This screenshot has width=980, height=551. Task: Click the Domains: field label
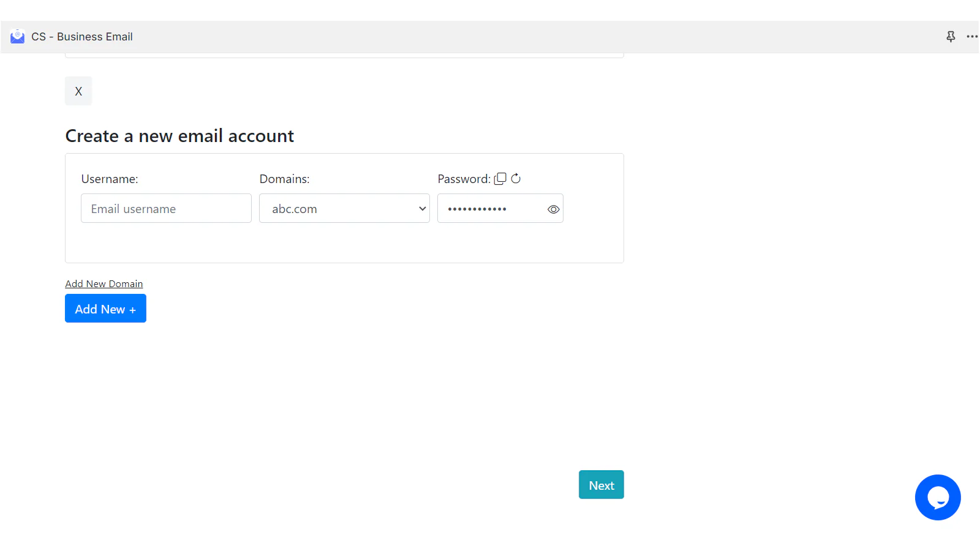tap(284, 179)
